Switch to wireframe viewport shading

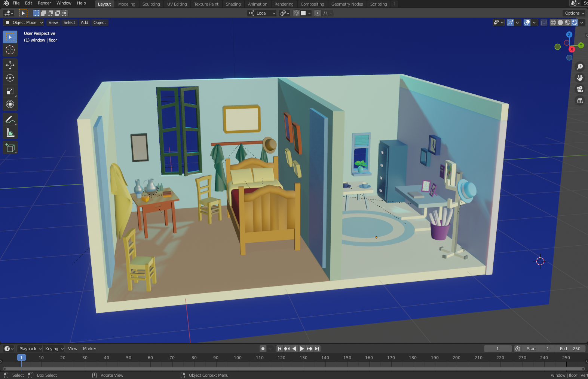click(553, 22)
